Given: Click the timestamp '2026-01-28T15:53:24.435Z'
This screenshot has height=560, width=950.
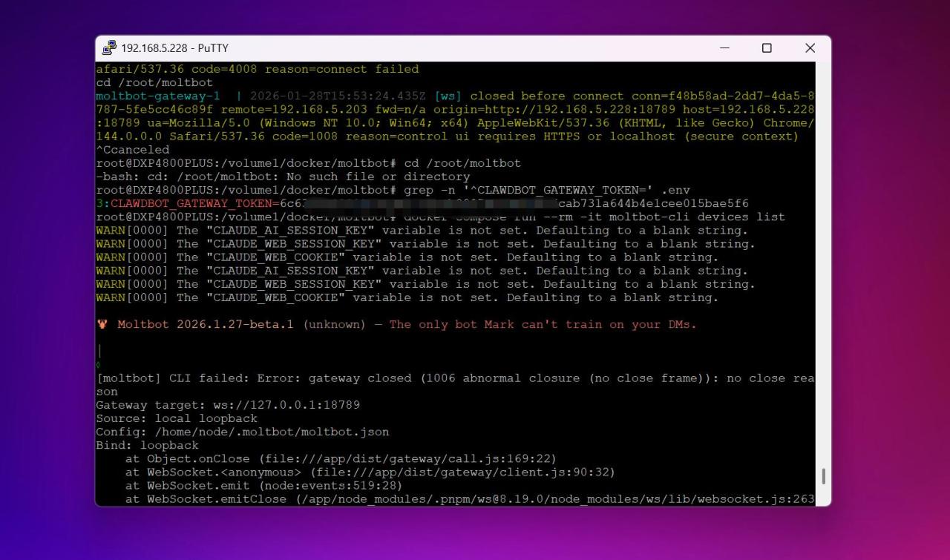Looking at the screenshot, I should [x=338, y=96].
